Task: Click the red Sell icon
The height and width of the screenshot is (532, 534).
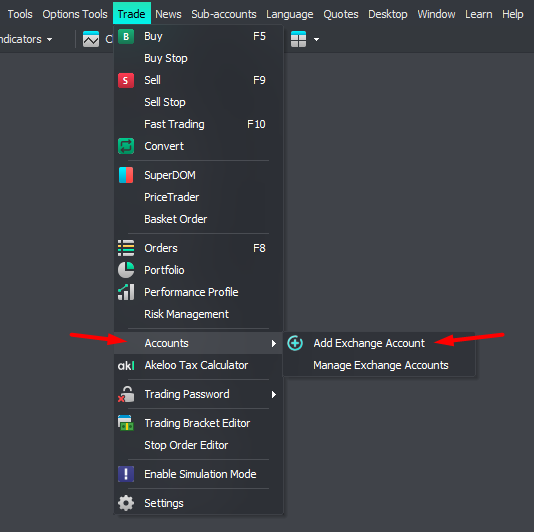Action: [x=126, y=80]
